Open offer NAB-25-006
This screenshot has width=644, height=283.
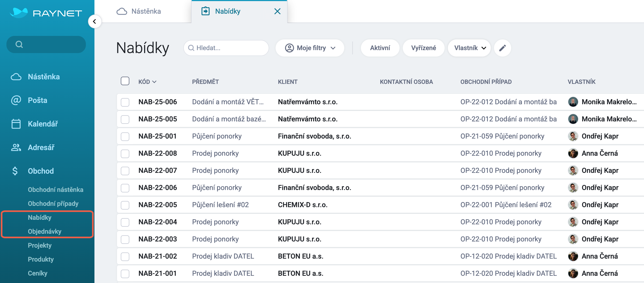coord(158,102)
